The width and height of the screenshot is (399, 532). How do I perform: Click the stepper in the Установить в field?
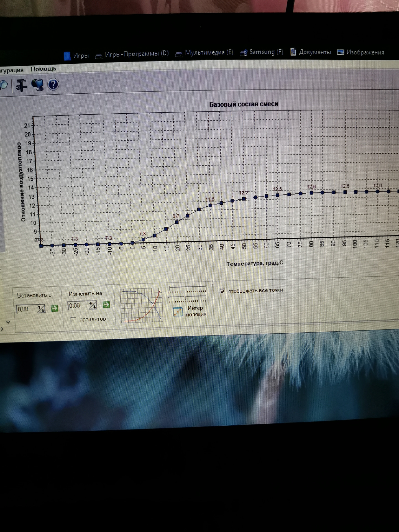(x=41, y=309)
